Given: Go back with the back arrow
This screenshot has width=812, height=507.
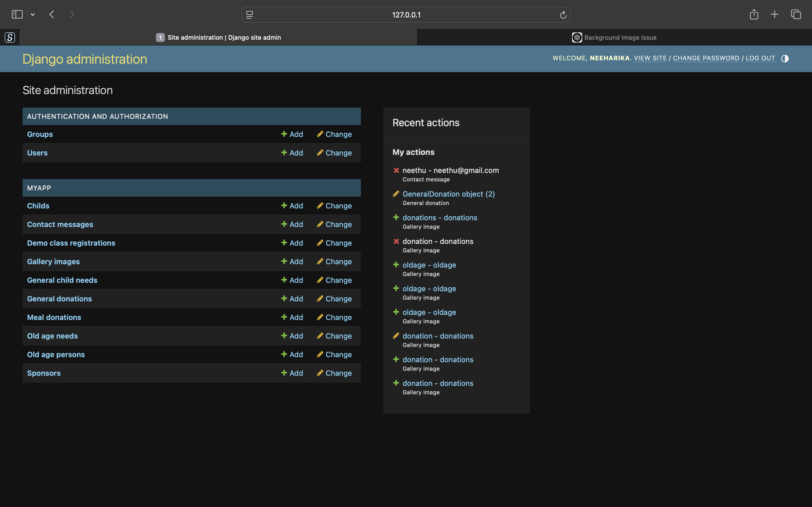Looking at the screenshot, I should 52,14.
